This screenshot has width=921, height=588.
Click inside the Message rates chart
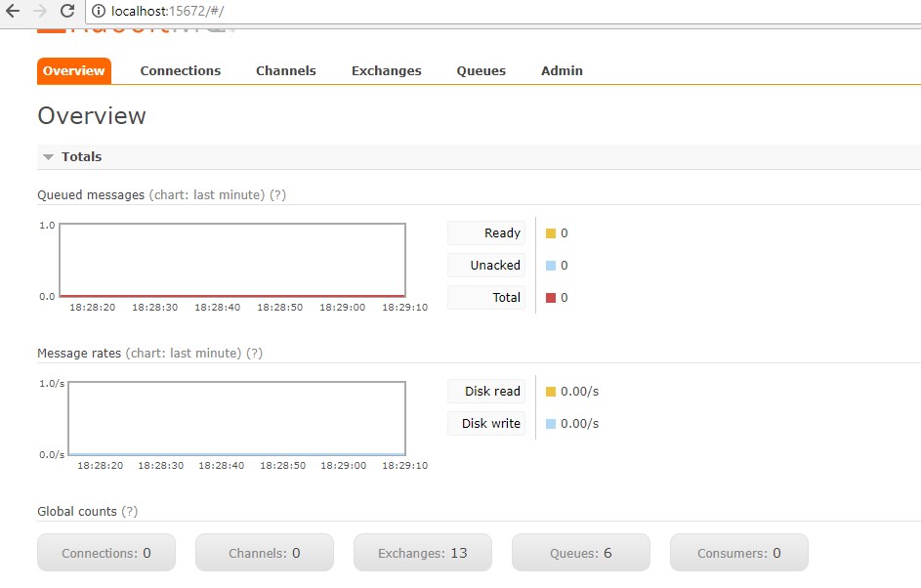(236, 418)
